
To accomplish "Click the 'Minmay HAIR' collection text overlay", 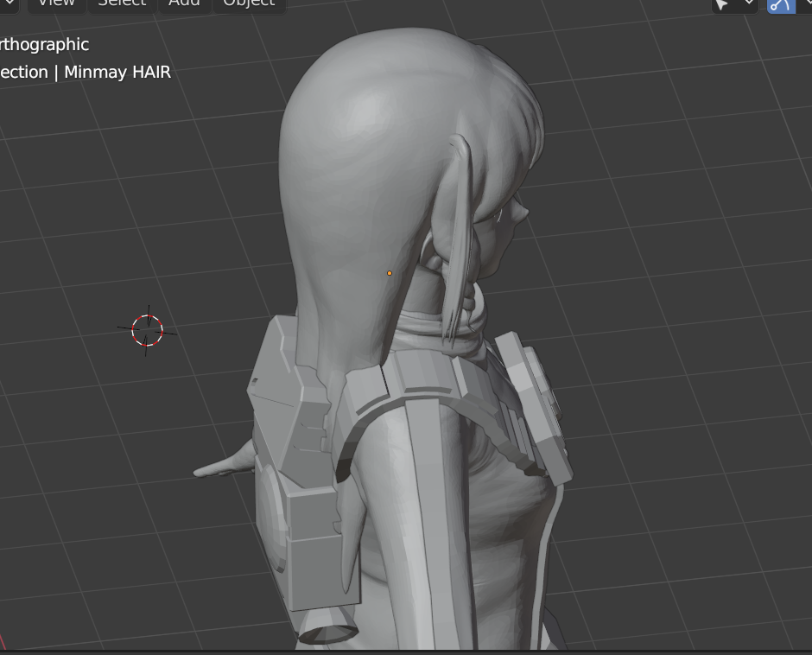I will point(117,72).
